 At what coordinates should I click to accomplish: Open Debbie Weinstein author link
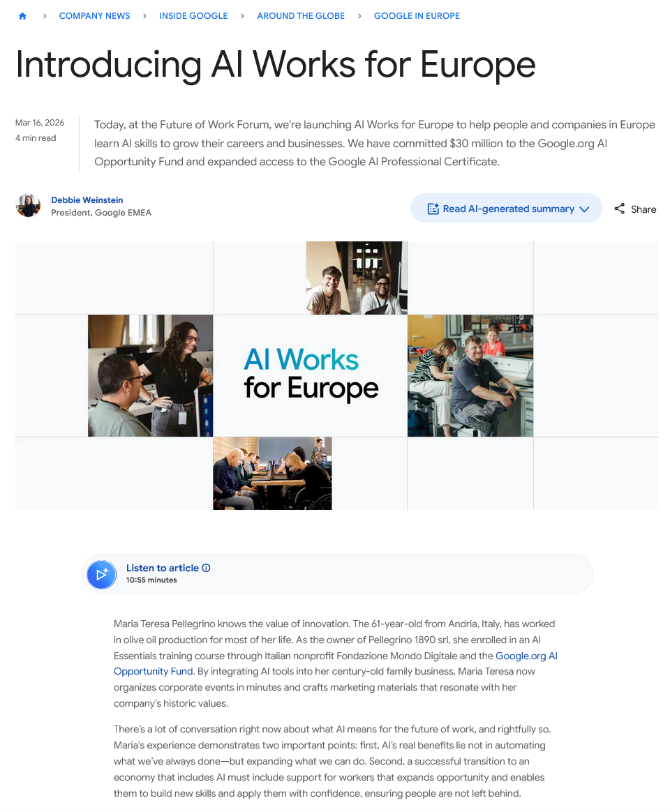[x=87, y=200]
